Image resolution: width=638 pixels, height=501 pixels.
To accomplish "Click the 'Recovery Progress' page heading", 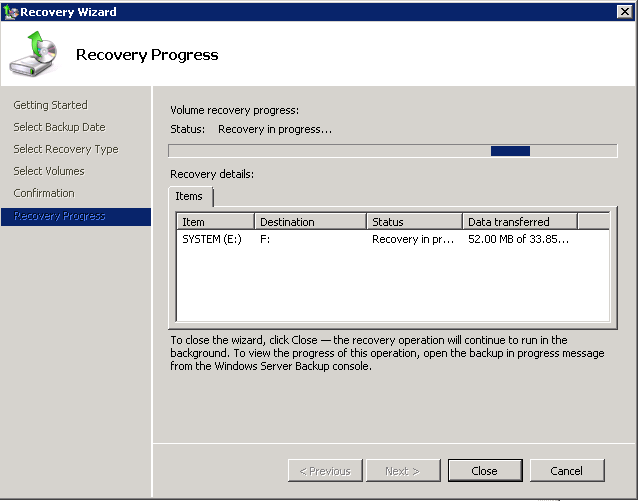I will 147,55.
